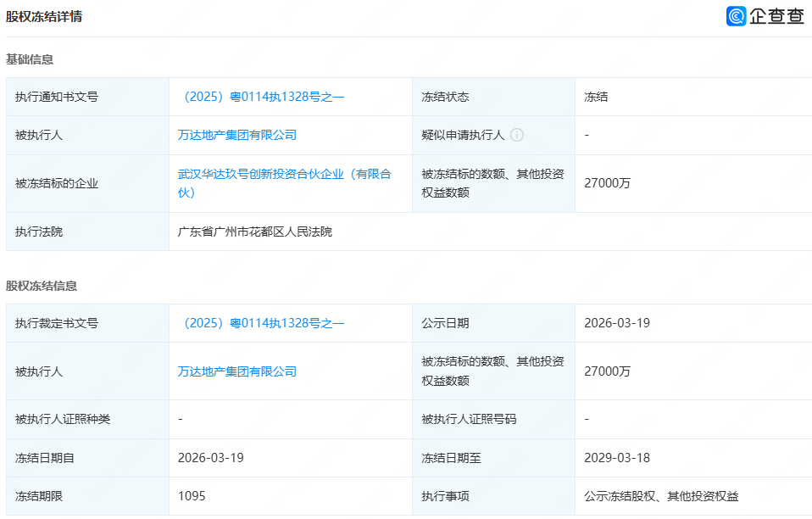Open the 执行通知书文号 case number link
The height and width of the screenshot is (519, 812).
point(261,97)
